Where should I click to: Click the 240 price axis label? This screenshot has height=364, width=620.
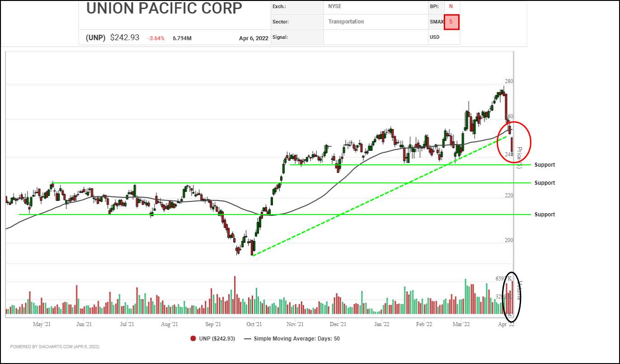coord(509,154)
